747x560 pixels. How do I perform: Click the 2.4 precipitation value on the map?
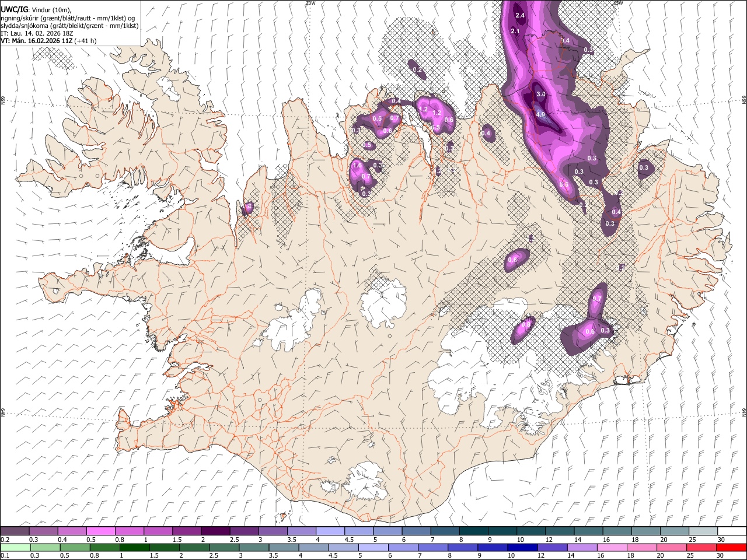521,15
